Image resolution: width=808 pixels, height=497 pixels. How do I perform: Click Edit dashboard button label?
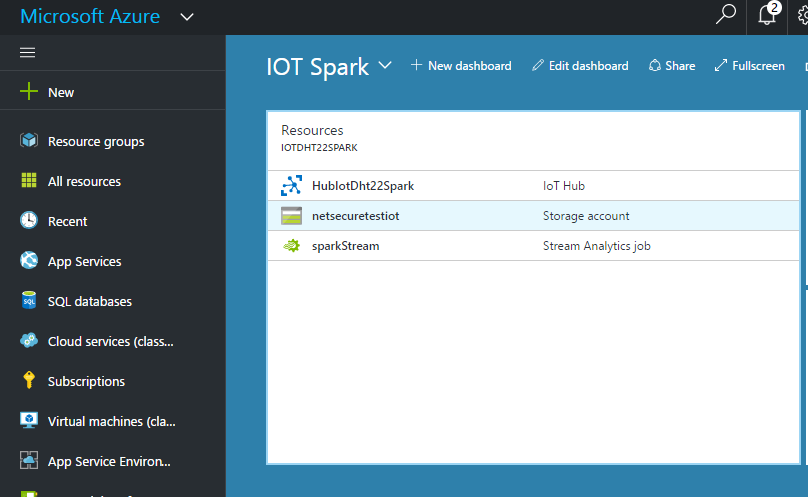coord(588,66)
